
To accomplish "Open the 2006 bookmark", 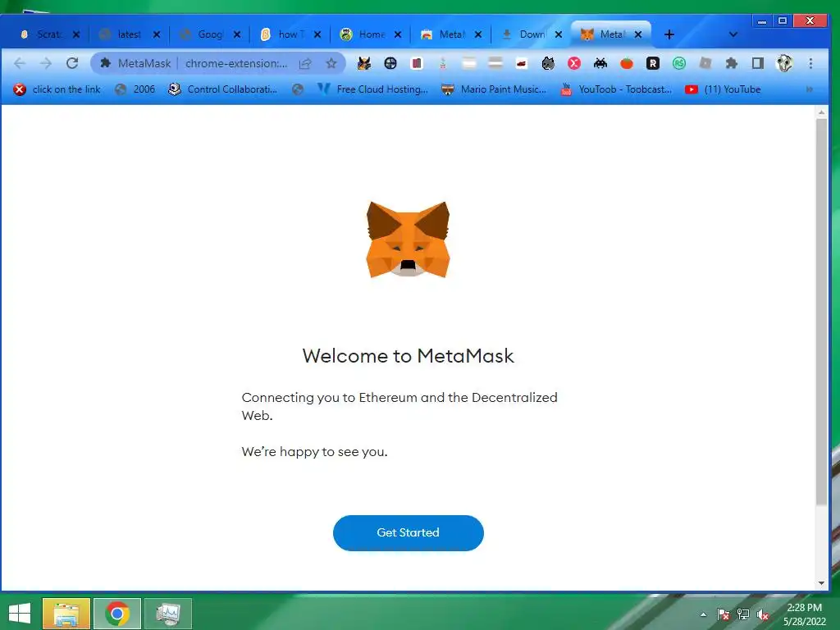I will 135,89.
